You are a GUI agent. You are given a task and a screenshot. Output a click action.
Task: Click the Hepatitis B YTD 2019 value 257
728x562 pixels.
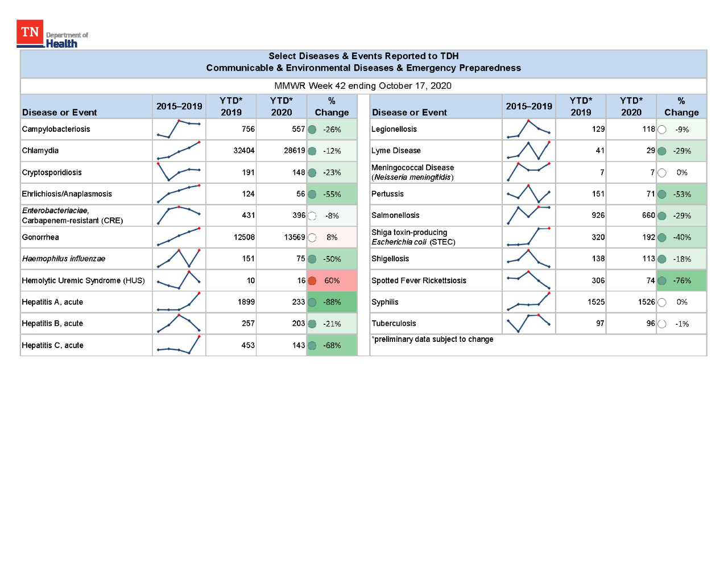click(x=249, y=323)
